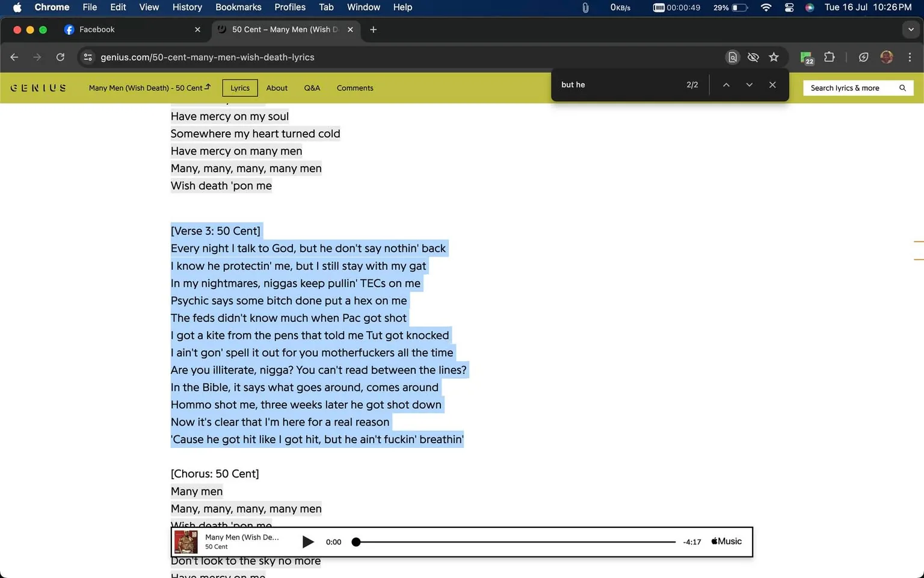
Task: Play Many Men in the player
Action: (x=308, y=541)
